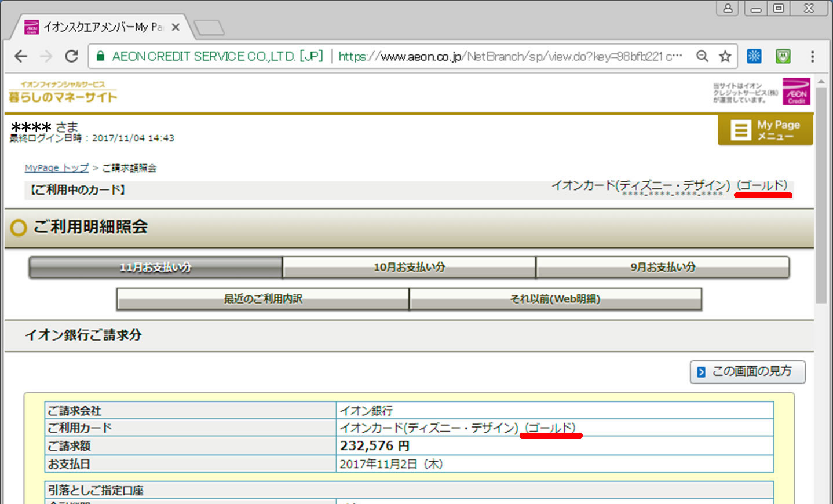This screenshot has width=833, height=504.
Task: Click the last login date text
Action: click(92, 138)
